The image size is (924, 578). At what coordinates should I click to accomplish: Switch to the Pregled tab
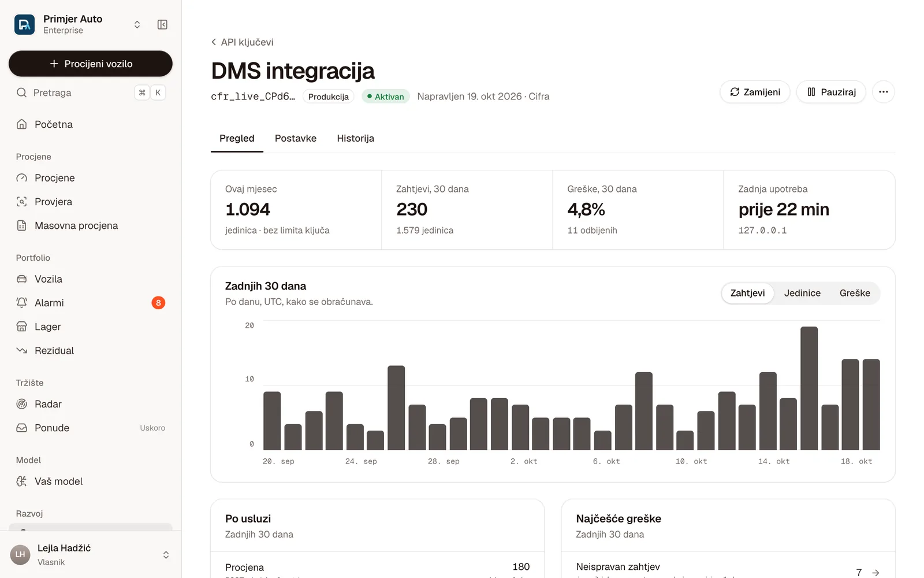pyautogui.click(x=237, y=139)
